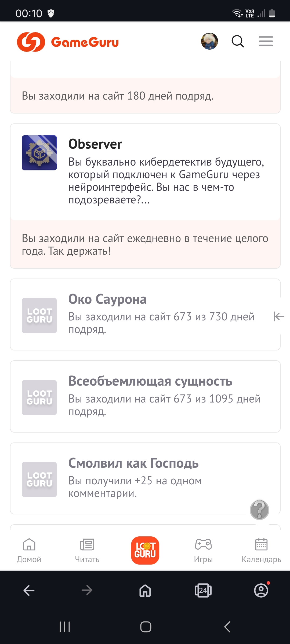This screenshot has width=290, height=644.
Task: Open the Смолвил как Господь achievement
Action: click(133, 463)
